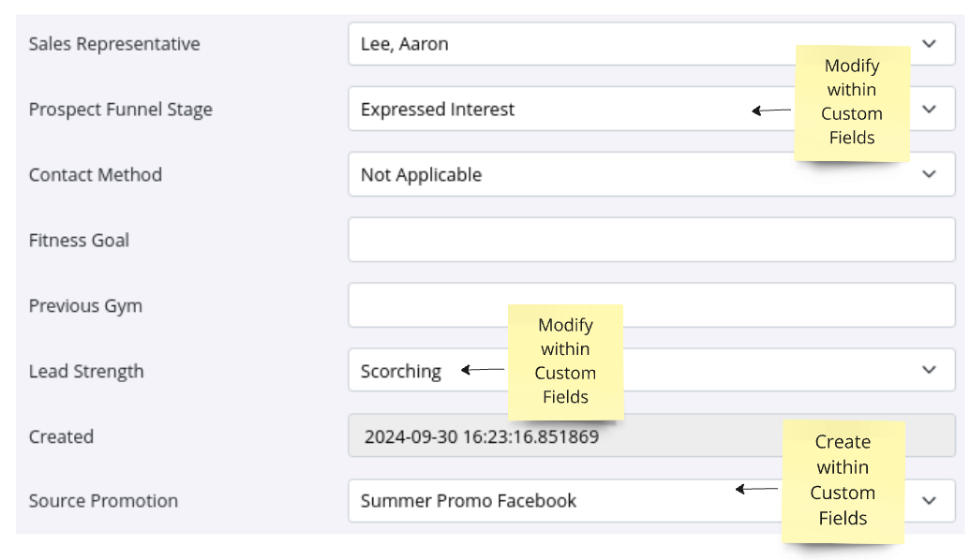Click the Lead Strength field label

pos(86,371)
